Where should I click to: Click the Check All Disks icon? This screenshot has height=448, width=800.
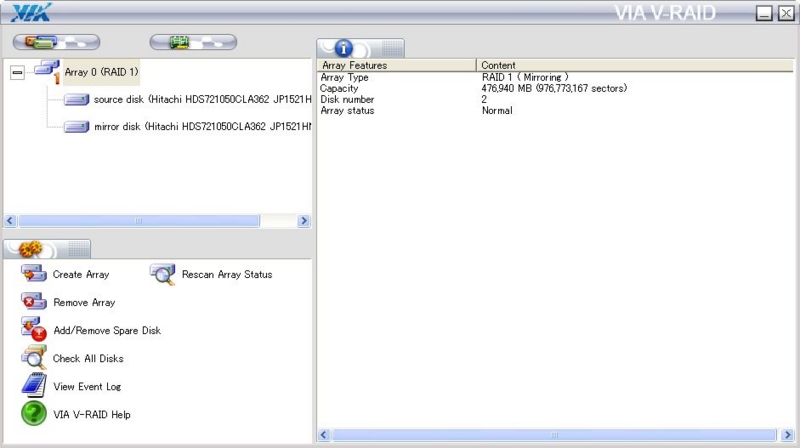click(x=34, y=357)
